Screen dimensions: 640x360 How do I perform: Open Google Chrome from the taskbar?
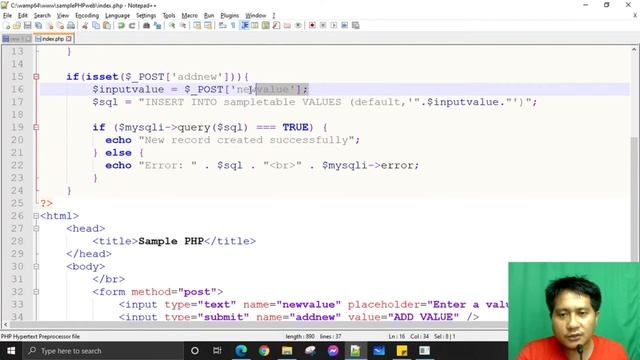[264, 351]
